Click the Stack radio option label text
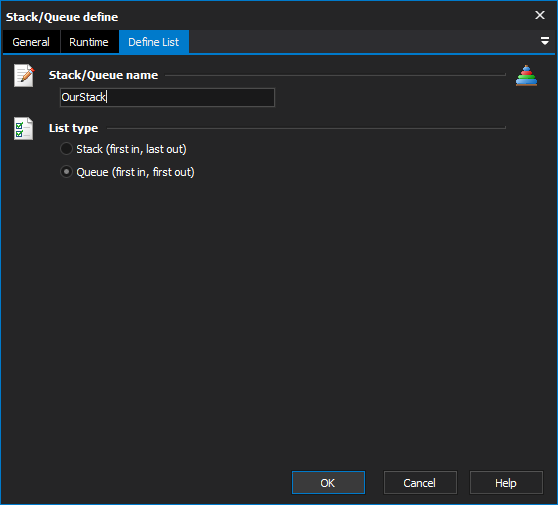This screenshot has width=558, height=505. point(131,149)
